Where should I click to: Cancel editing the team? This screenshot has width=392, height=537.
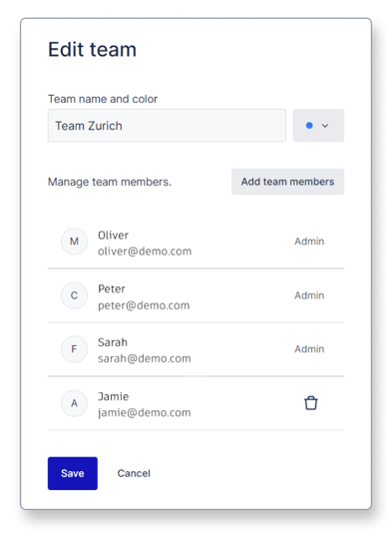pyautogui.click(x=134, y=473)
